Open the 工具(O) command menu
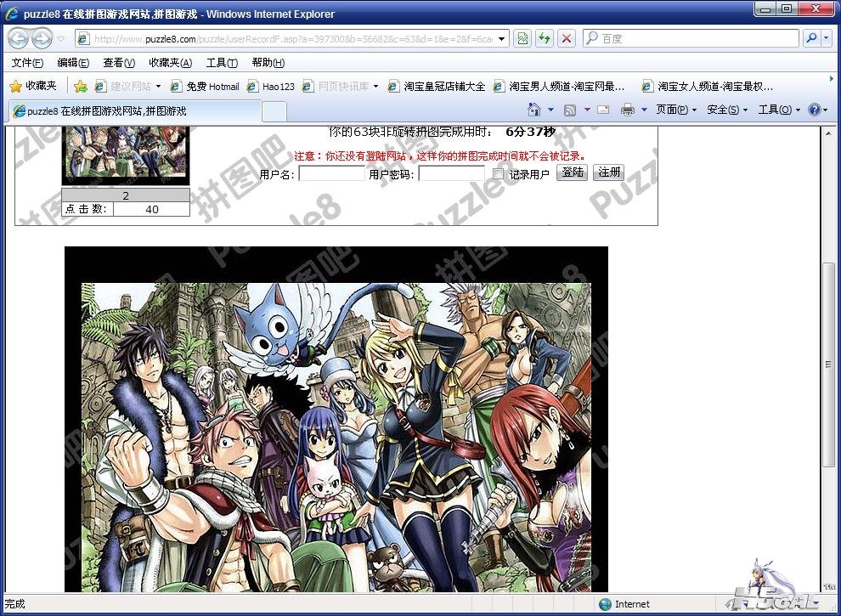This screenshot has width=841, height=616. pyautogui.click(x=779, y=110)
